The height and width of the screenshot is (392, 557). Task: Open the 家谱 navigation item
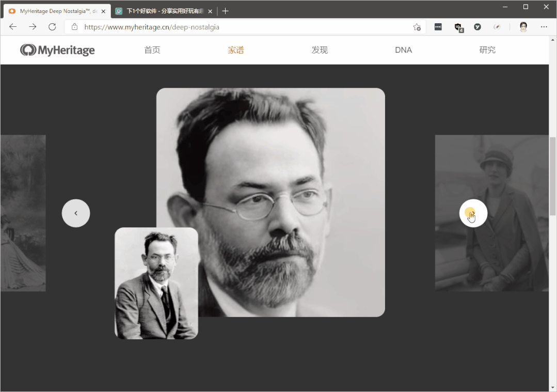coord(236,50)
